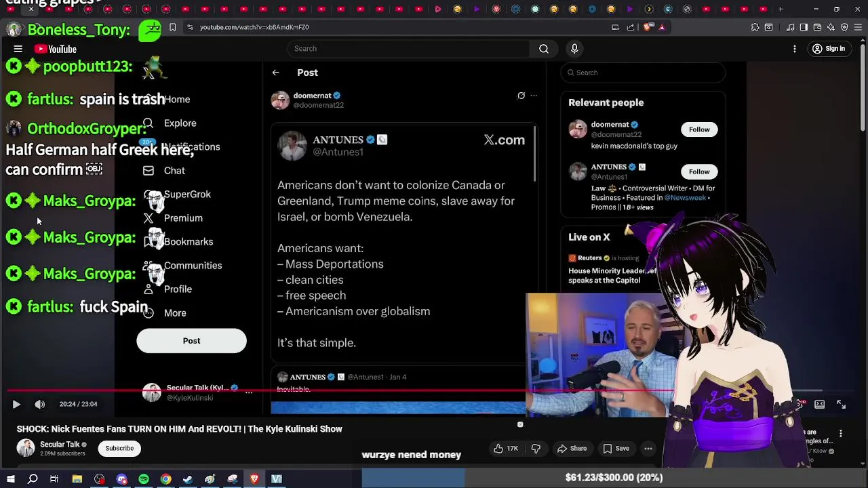Viewport: 868px width, 488px height.
Task: Switch to Brave browser on the taskbar
Action: tap(254, 479)
